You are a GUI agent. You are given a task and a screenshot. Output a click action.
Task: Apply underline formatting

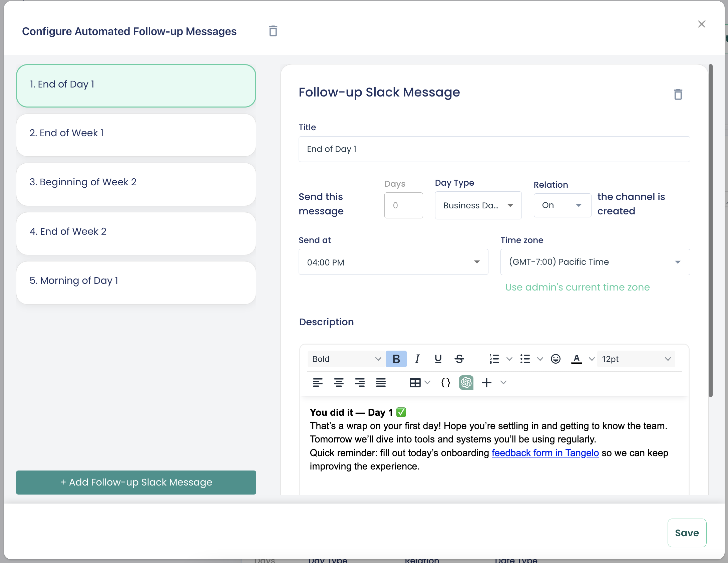438,359
